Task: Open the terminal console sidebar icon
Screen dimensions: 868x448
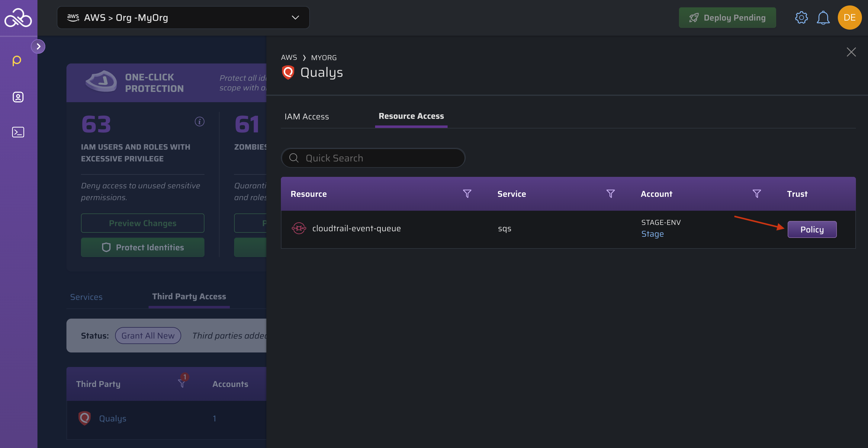Action: coord(18,132)
